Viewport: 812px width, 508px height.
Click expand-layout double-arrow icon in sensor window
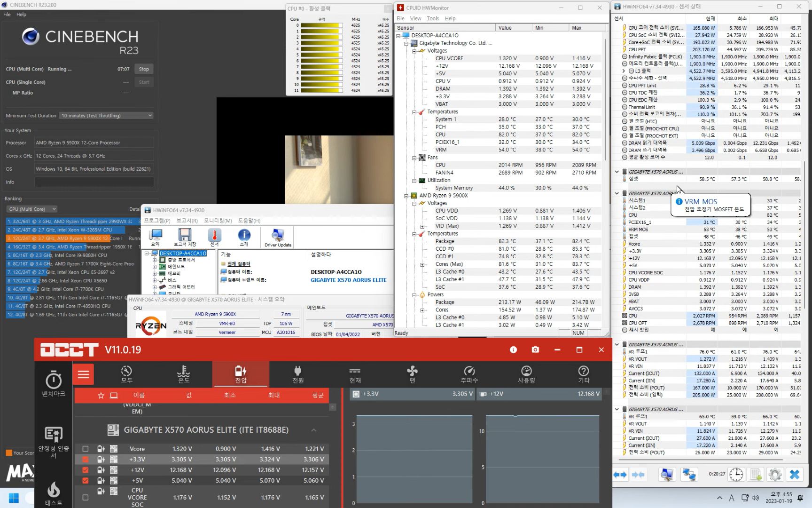click(x=620, y=475)
